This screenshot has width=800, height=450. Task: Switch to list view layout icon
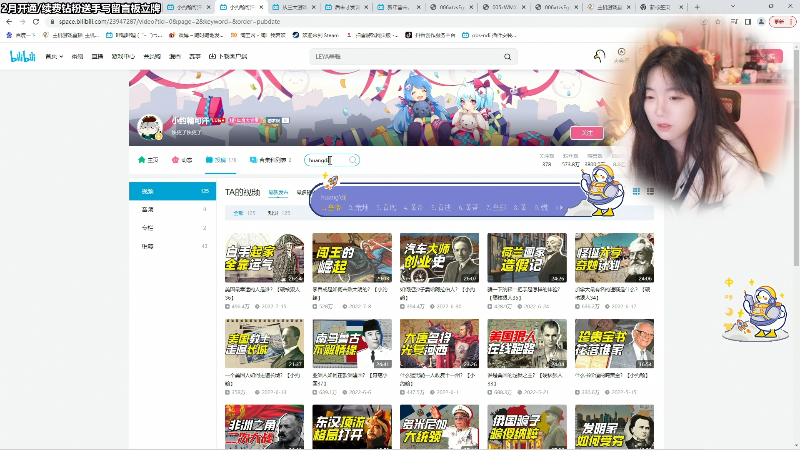tap(651, 191)
